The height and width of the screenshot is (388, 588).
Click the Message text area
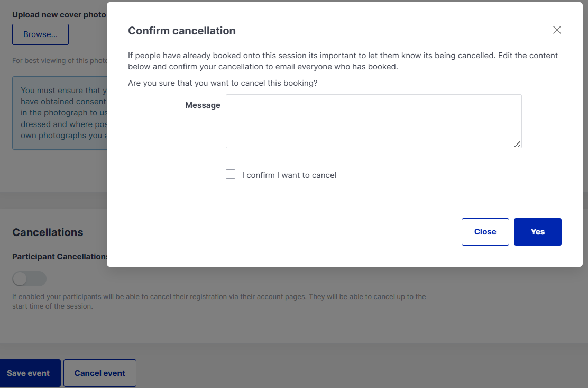tap(373, 121)
